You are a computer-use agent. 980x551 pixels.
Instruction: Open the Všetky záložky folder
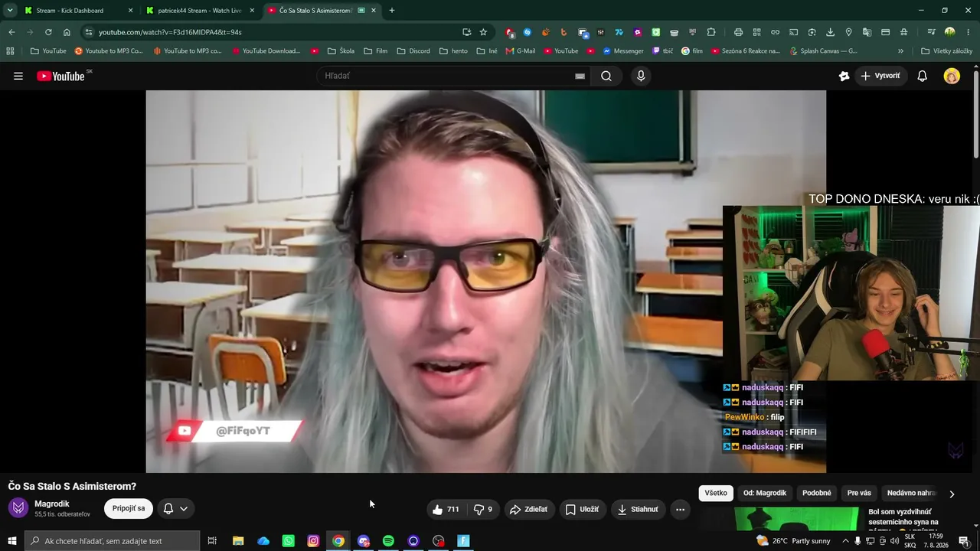[x=946, y=51]
